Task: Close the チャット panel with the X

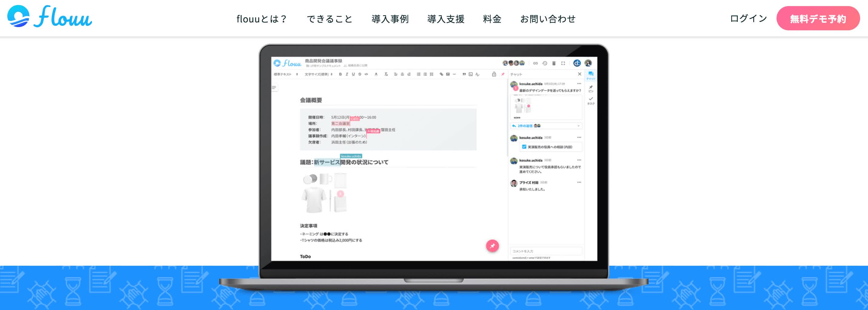Action: click(x=580, y=74)
